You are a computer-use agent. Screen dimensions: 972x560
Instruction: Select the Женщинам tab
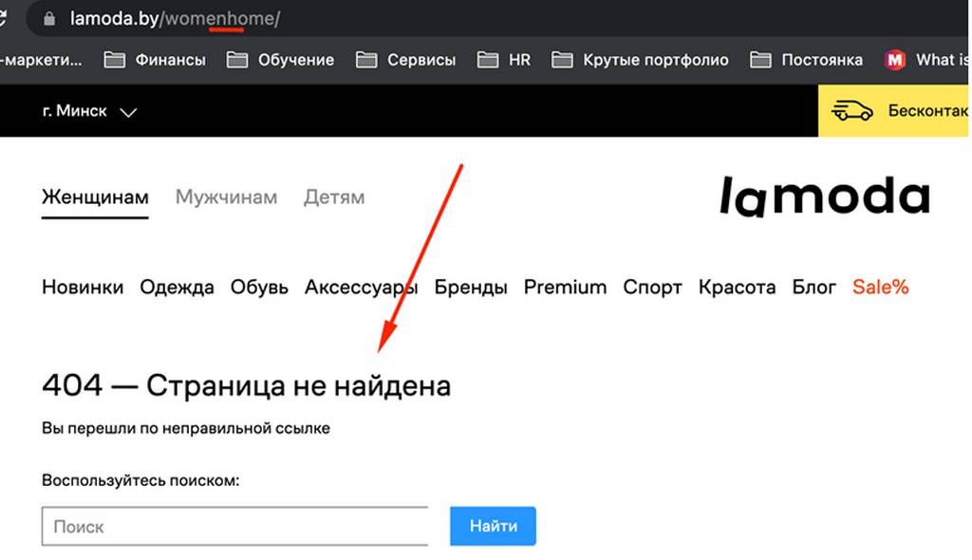point(95,197)
